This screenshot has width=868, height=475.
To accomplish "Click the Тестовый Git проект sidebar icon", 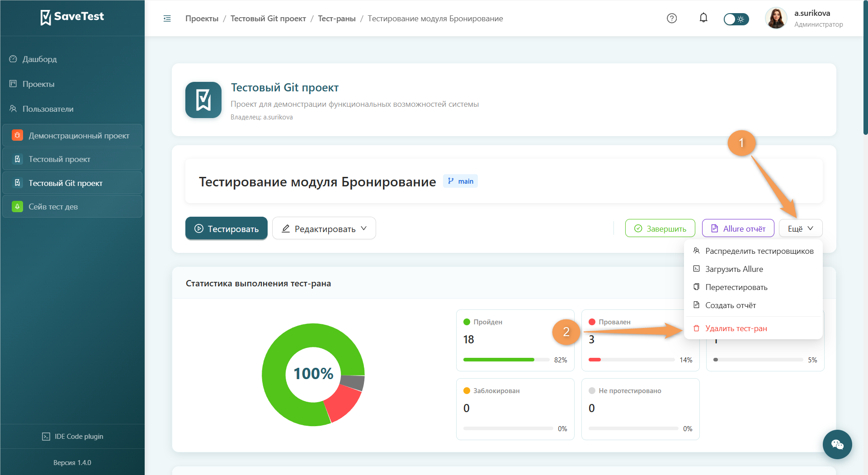I will click(17, 183).
